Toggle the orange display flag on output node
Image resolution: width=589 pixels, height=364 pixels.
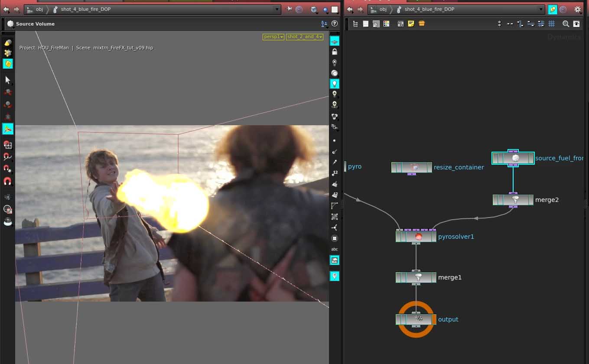tap(434, 319)
